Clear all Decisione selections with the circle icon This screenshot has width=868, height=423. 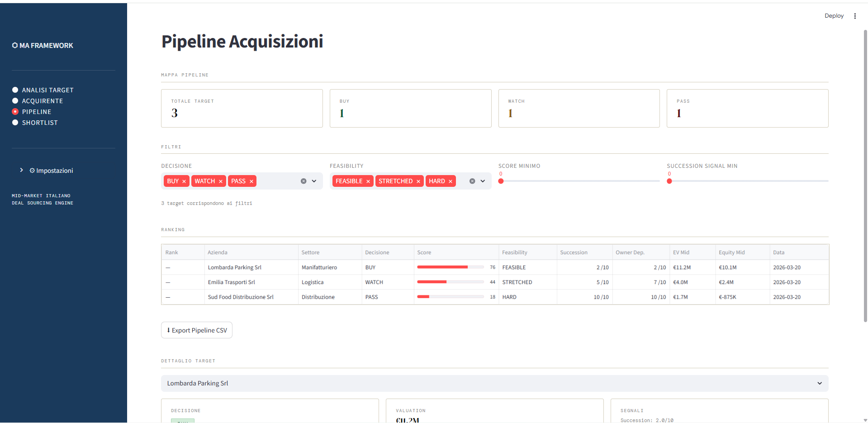click(303, 181)
